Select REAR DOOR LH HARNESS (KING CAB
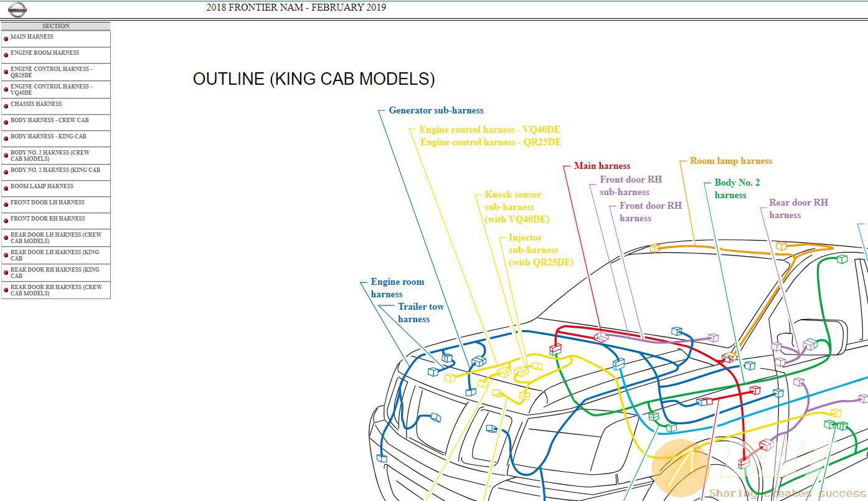The width and height of the screenshot is (868, 501). [55, 255]
